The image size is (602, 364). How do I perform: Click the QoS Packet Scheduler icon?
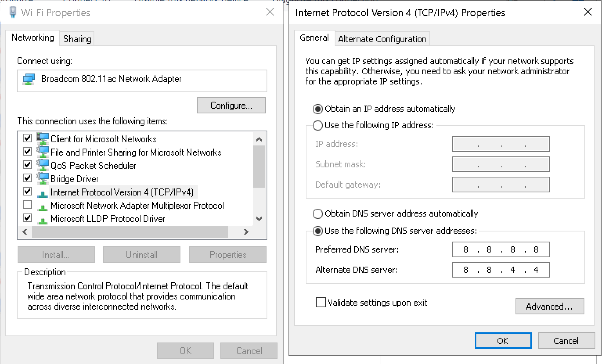pyautogui.click(x=43, y=165)
